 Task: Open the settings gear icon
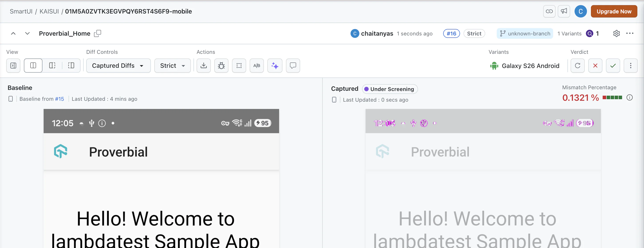pyautogui.click(x=616, y=33)
